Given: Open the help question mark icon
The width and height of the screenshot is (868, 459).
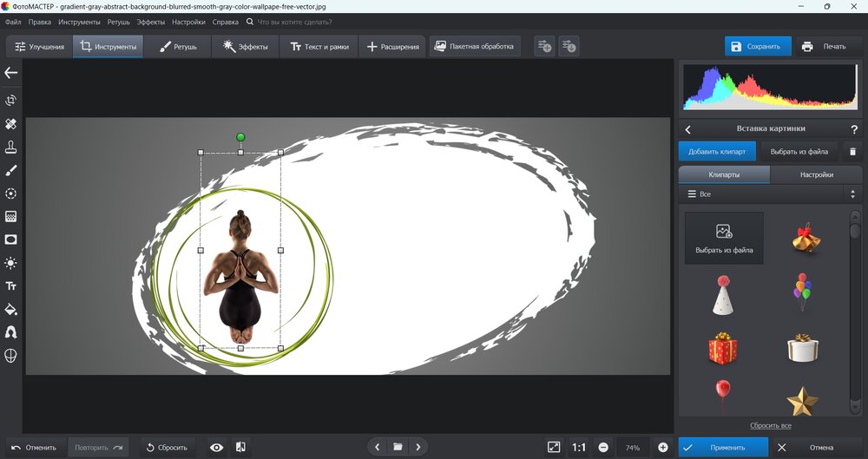Looking at the screenshot, I should click(x=853, y=129).
